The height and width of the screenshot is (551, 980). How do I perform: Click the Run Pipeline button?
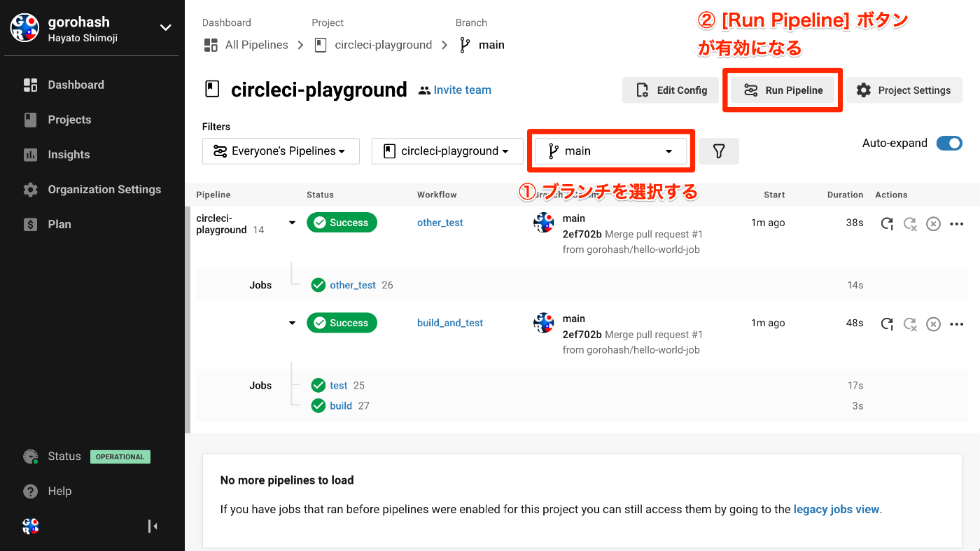783,90
